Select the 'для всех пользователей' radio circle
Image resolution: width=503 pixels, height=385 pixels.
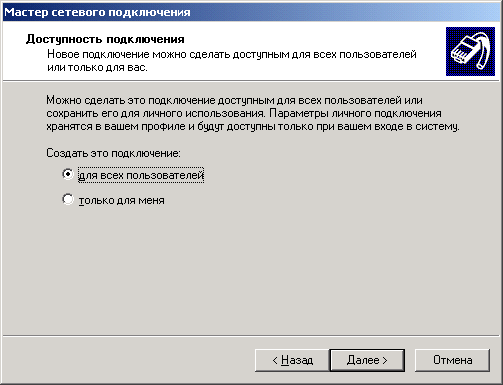(x=68, y=174)
